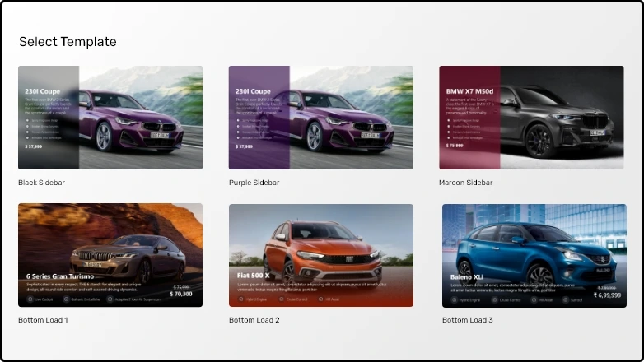Click the '6 Series Gran Turismo' title

pyautogui.click(x=60, y=276)
